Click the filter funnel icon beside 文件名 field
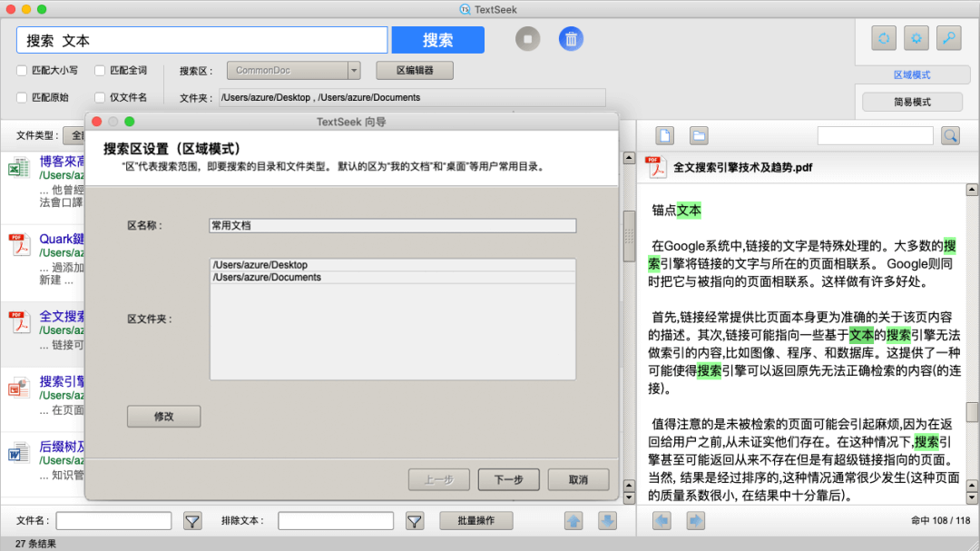 [193, 520]
